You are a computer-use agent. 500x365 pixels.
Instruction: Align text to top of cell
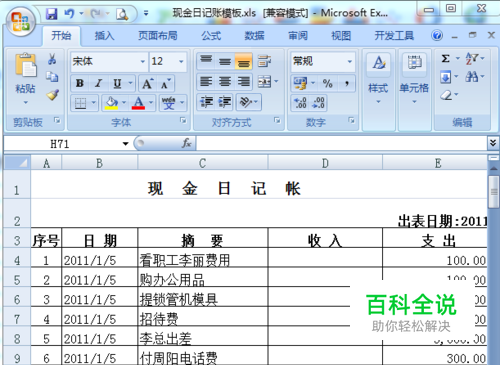(206, 61)
